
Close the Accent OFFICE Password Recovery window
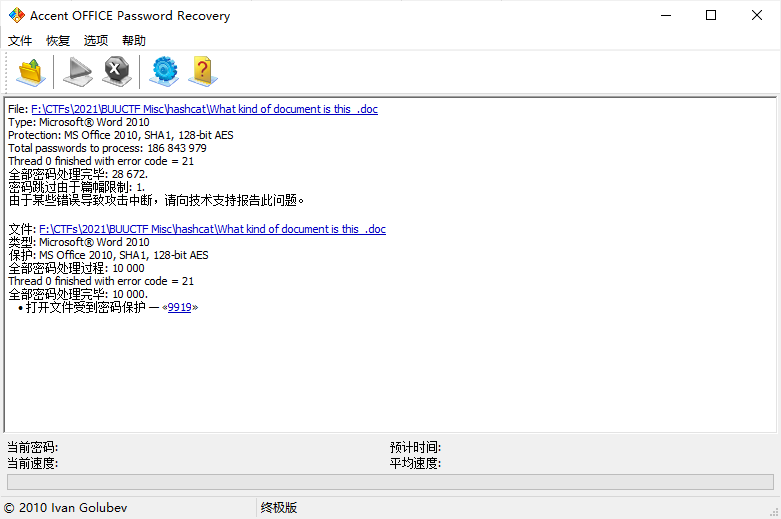point(757,16)
